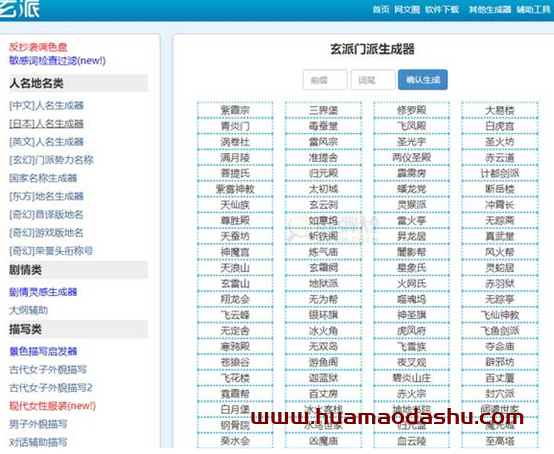Image resolution: width=554 pixels, height=454 pixels.
Task: Select the generated name 飞花楼
Action: tap(235, 378)
